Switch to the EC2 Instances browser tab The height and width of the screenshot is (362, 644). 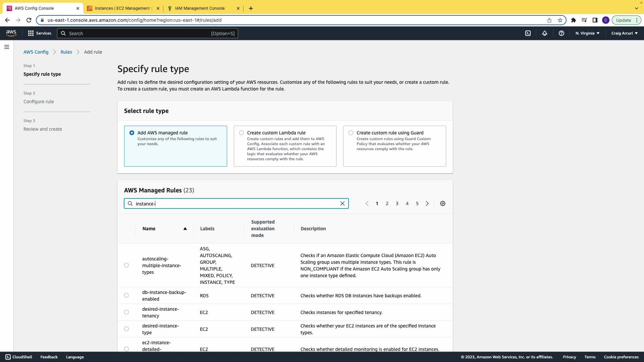[x=123, y=8]
